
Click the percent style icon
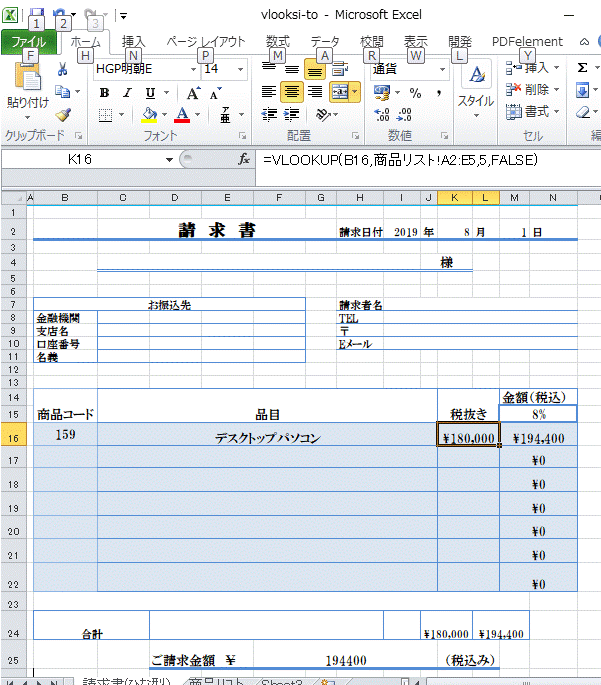[415, 92]
